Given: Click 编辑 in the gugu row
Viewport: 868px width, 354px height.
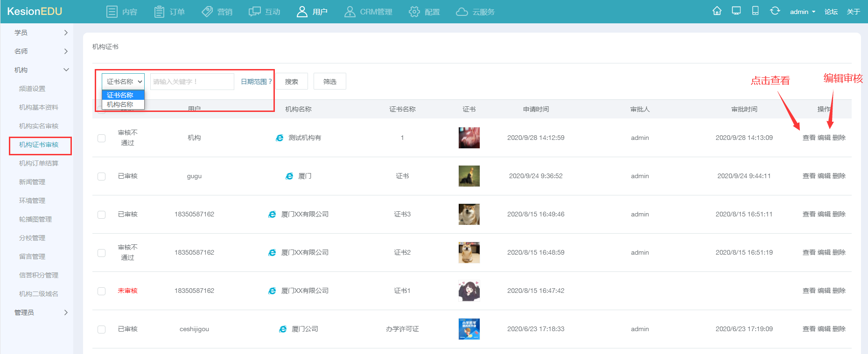Looking at the screenshot, I should [824, 176].
